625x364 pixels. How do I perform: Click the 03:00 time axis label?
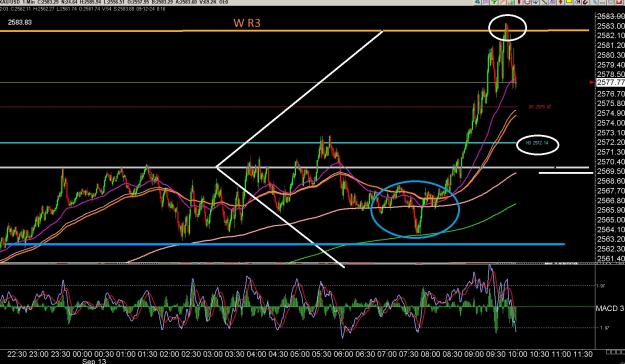click(x=212, y=354)
